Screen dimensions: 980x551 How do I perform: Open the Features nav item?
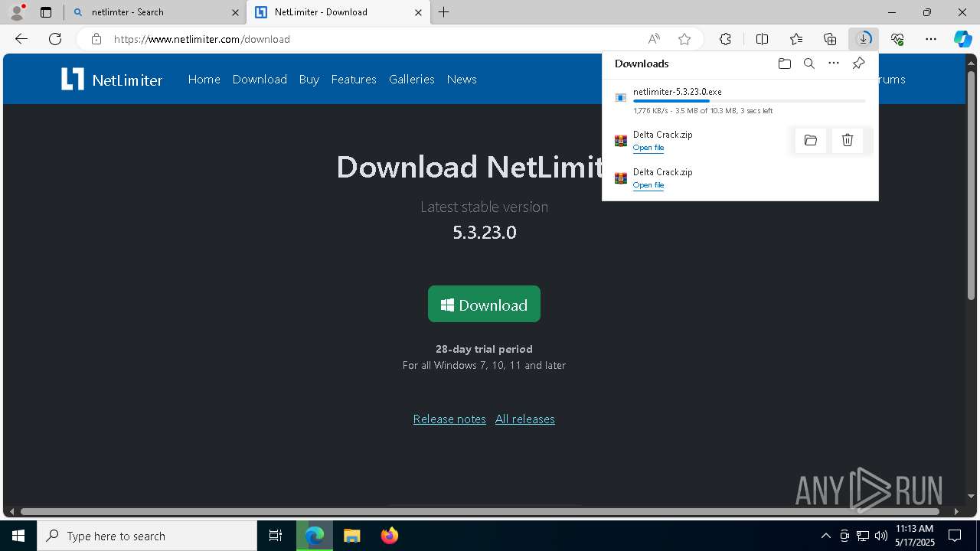tap(354, 80)
